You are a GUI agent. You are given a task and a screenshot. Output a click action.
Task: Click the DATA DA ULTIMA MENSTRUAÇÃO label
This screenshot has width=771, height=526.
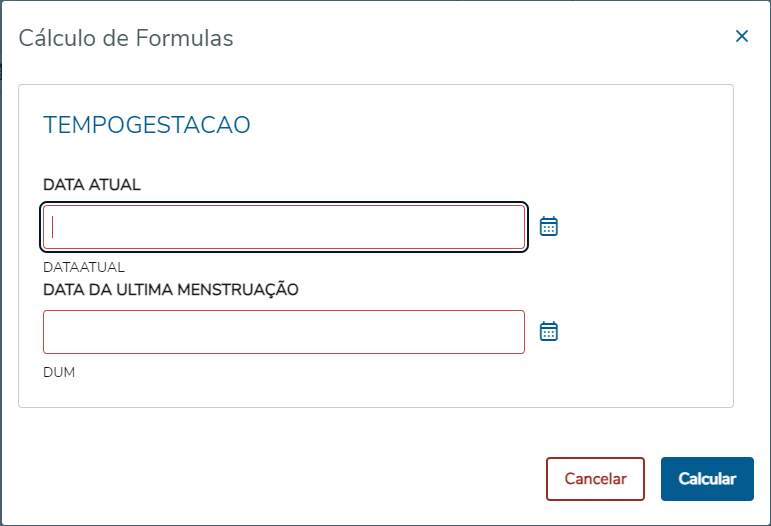pyautogui.click(x=171, y=290)
